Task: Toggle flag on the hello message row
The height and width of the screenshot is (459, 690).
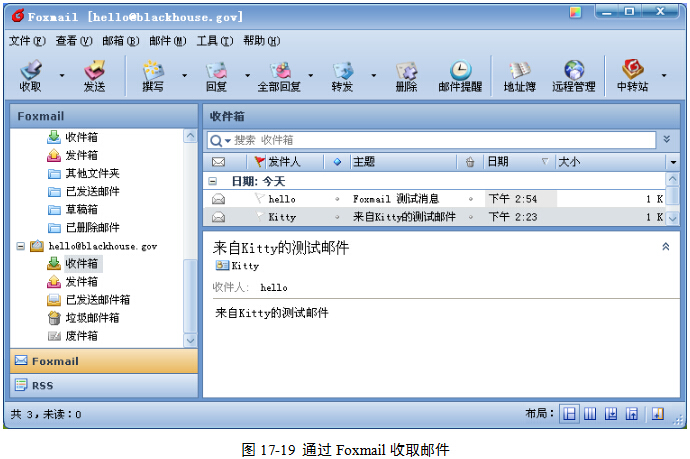Action: point(260,198)
